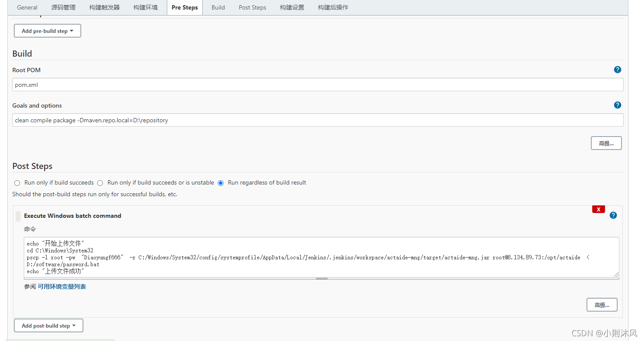This screenshot has width=644, height=341.
Task: Switch to the 构建环境 tab
Action: click(x=146, y=7)
